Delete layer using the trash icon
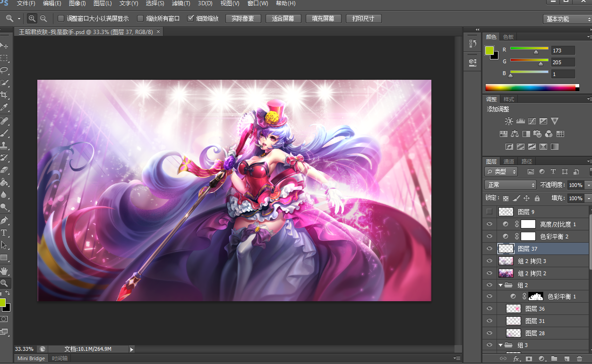This screenshot has width=592, height=364. pyautogui.click(x=579, y=359)
